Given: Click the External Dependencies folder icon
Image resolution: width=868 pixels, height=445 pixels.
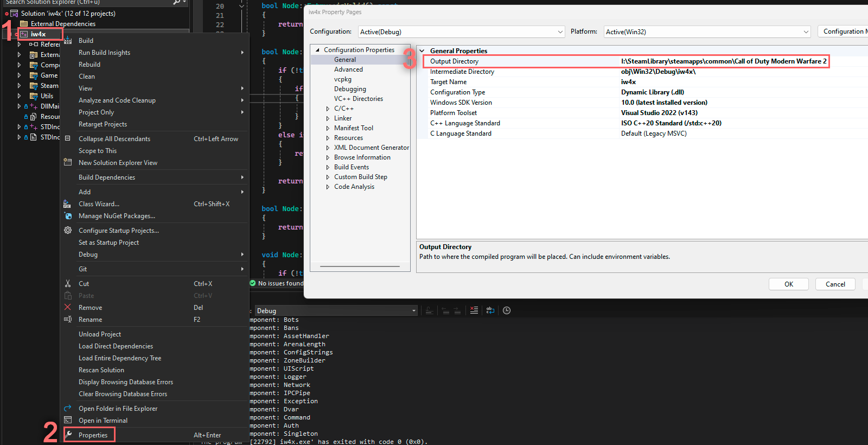Looking at the screenshot, I should click(x=24, y=24).
